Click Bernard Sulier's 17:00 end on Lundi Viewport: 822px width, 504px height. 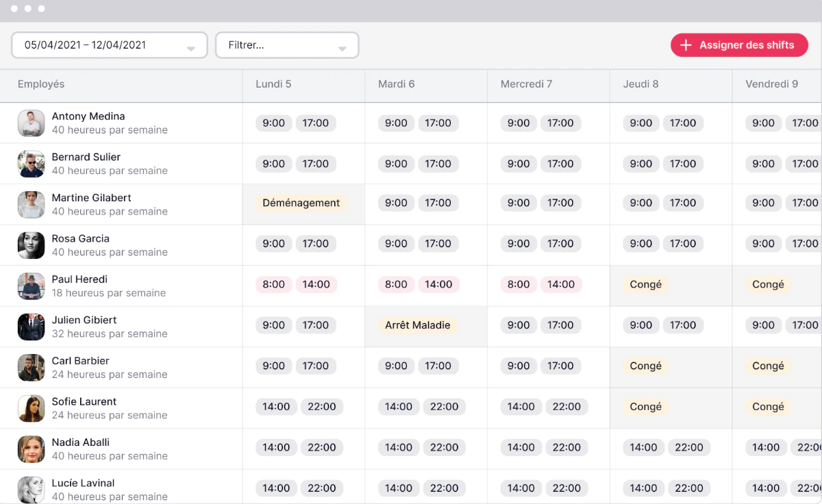tap(316, 164)
